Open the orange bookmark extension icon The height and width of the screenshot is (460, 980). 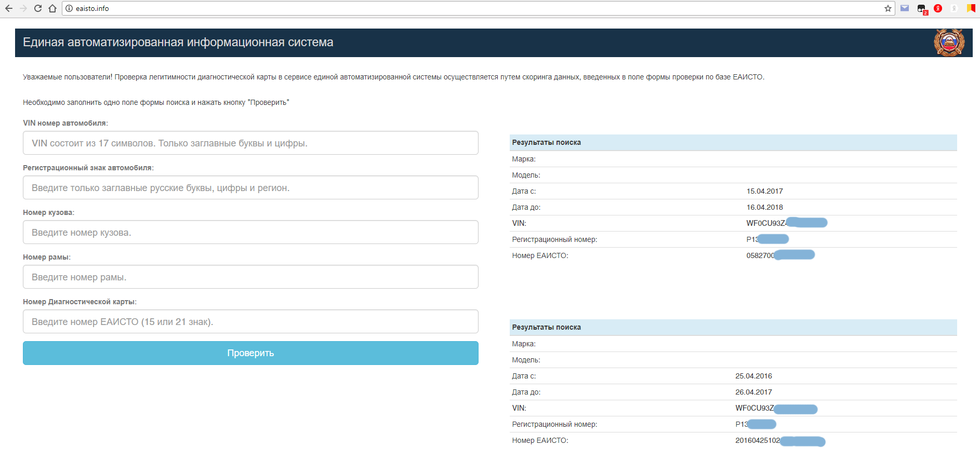pos(971,8)
